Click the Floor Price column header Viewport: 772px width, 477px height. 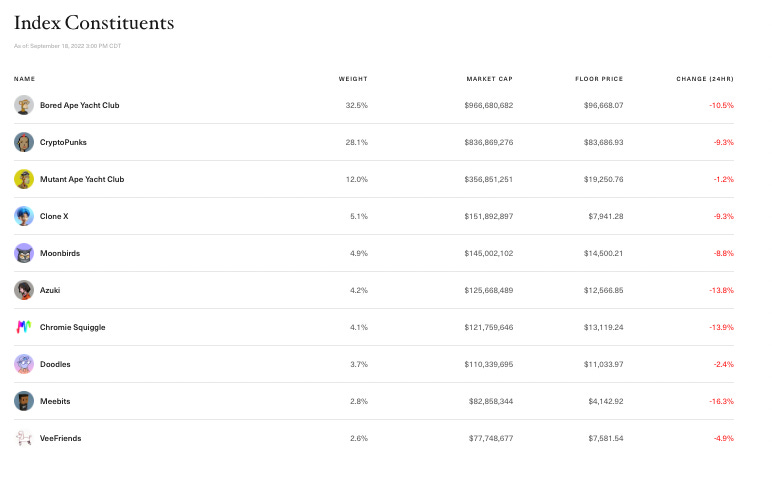[x=599, y=79]
